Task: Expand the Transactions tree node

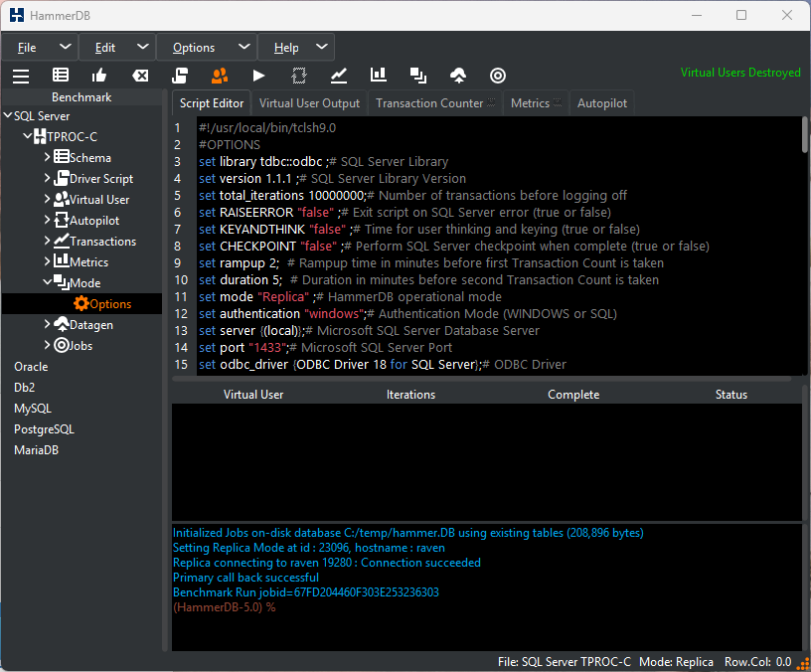Action: (47, 241)
